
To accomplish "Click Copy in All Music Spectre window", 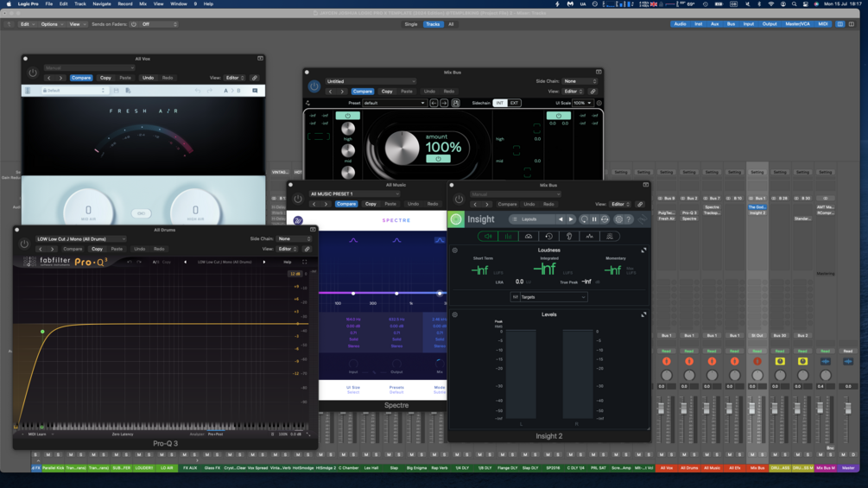I will point(371,204).
